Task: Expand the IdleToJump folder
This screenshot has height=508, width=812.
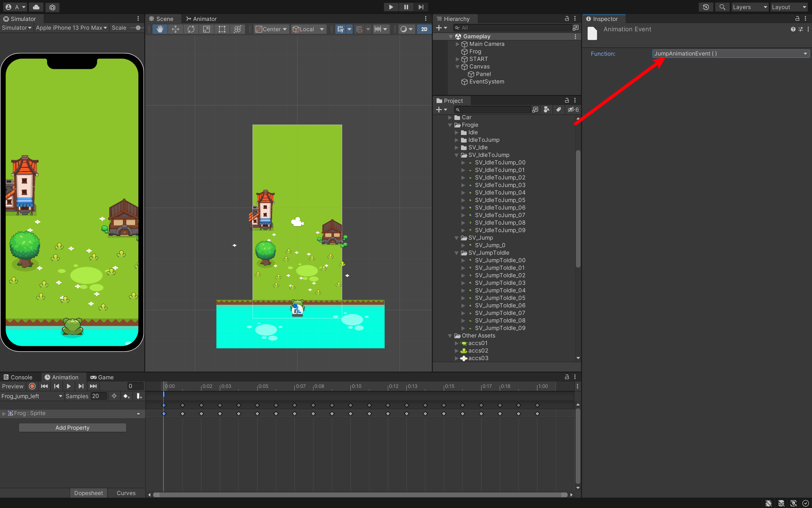Action: coord(456,140)
